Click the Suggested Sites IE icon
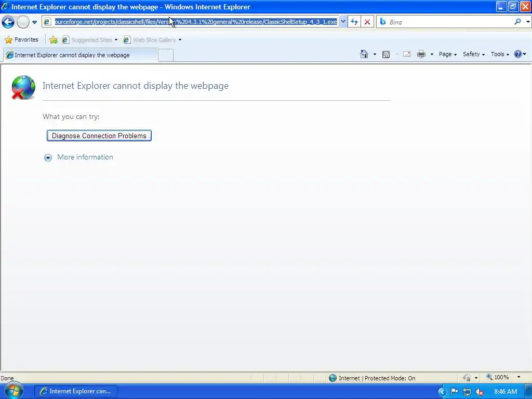The height and width of the screenshot is (399, 532). [65, 40]
